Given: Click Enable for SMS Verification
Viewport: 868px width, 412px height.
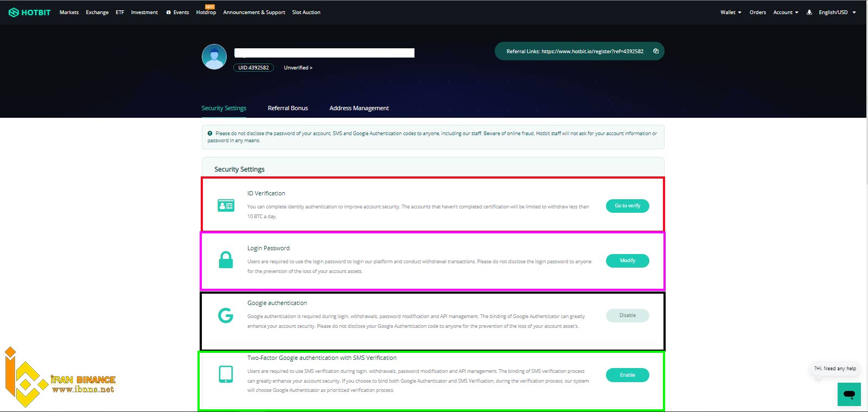Looking at the screenshot, I should (x=627, y=375).
